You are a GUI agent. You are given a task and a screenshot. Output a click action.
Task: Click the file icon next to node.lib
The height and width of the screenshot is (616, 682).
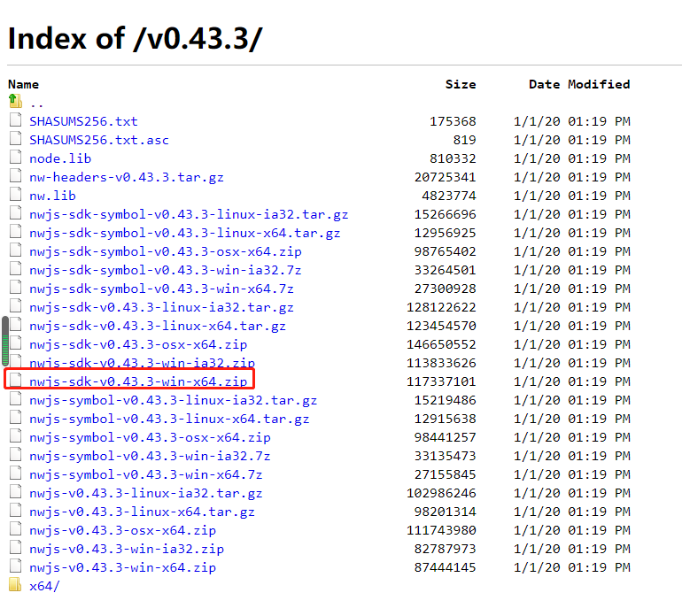coord(16,157)
